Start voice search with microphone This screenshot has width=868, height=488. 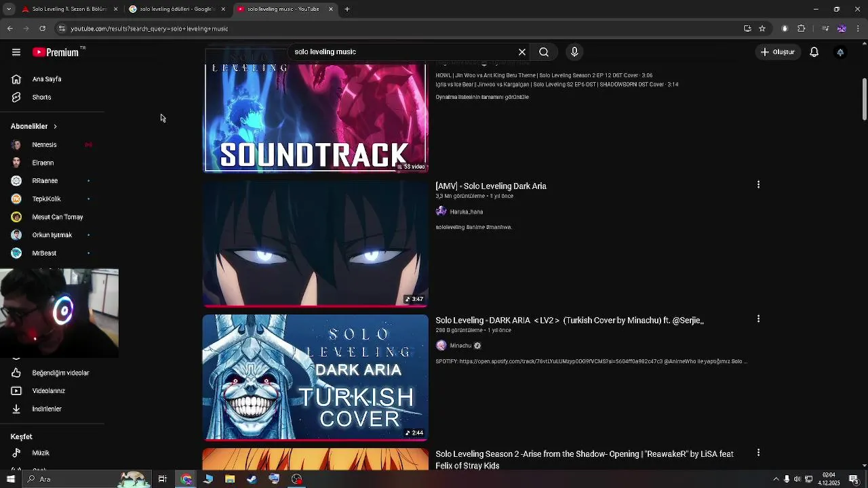(x=574, y=52)
